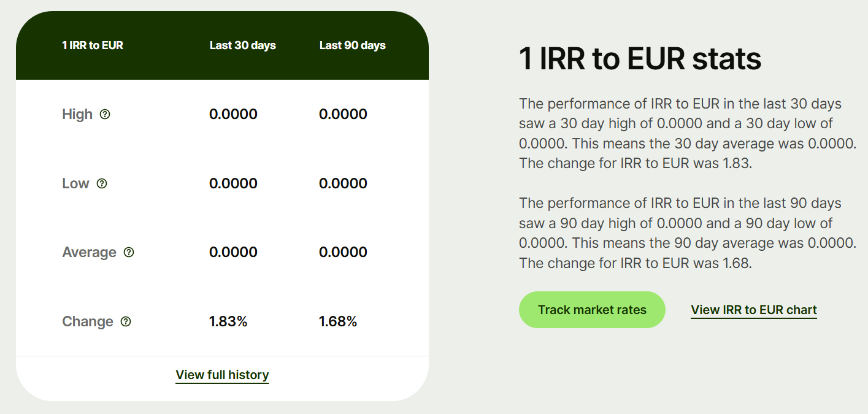Select the Last 90 days column header

[x=353, y=45]
